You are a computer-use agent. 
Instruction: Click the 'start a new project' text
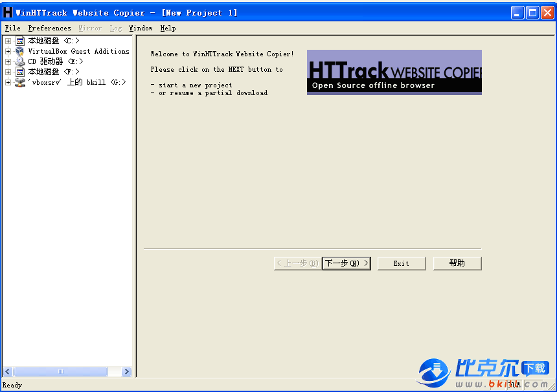[x=195, y=85]
